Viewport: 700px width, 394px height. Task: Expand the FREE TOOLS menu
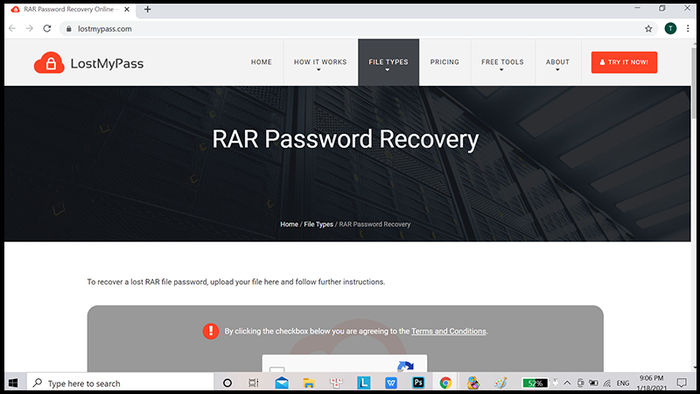[x=502, y=62]
